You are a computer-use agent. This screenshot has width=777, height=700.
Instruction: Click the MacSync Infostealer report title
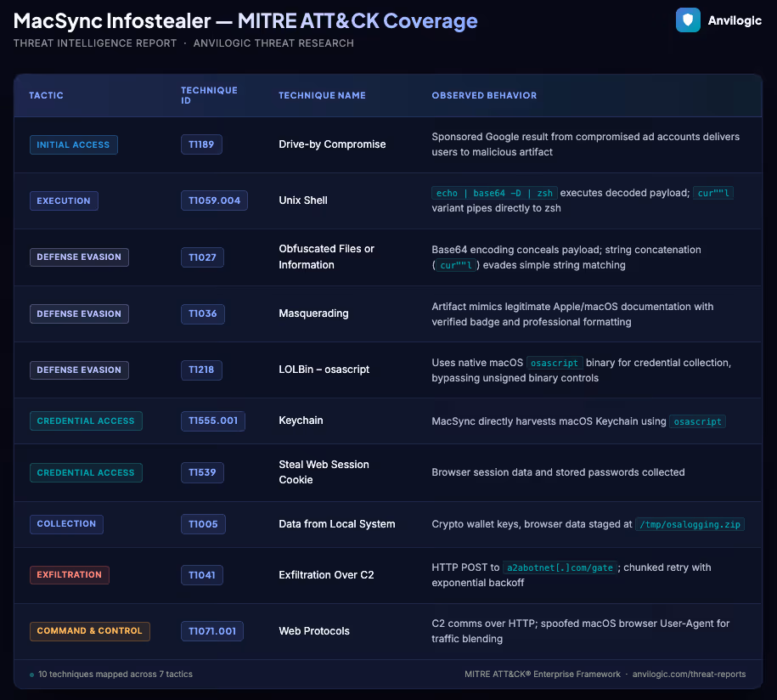tap(245, 21)
